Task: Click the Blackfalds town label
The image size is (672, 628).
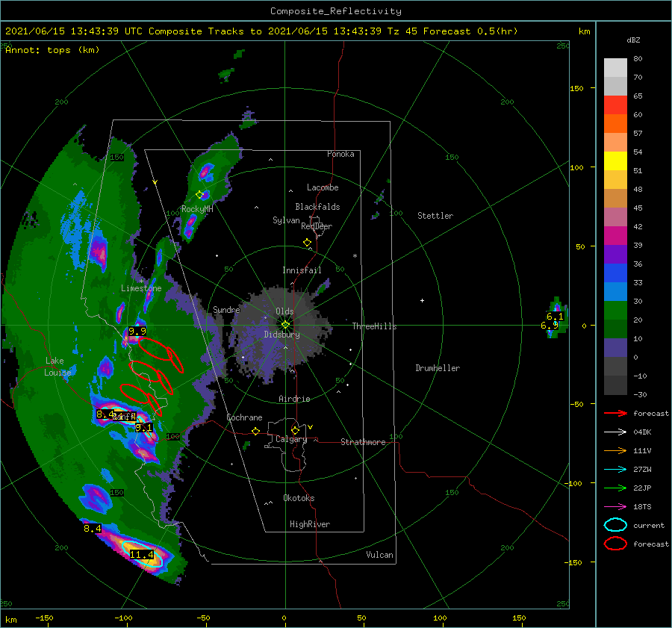Action: [317, 207]
